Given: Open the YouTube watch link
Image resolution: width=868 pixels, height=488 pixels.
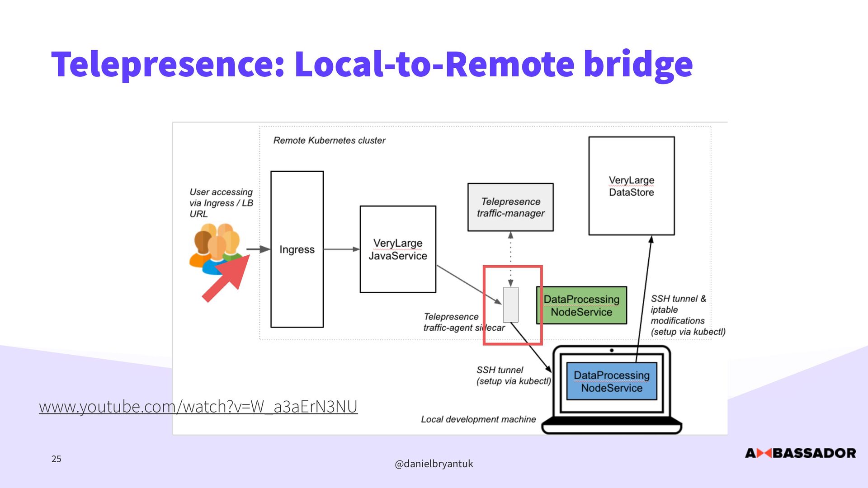Looking at the screenshot, I should click(198, 407).
